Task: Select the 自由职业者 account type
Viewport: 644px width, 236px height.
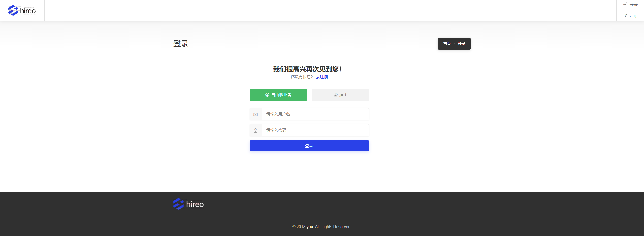Action: click(278, 95)
